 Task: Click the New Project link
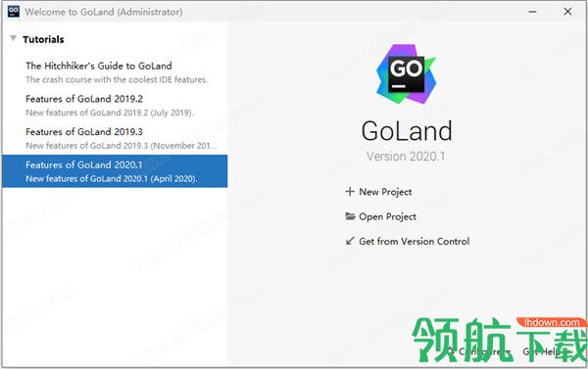[x=378, y=192]
